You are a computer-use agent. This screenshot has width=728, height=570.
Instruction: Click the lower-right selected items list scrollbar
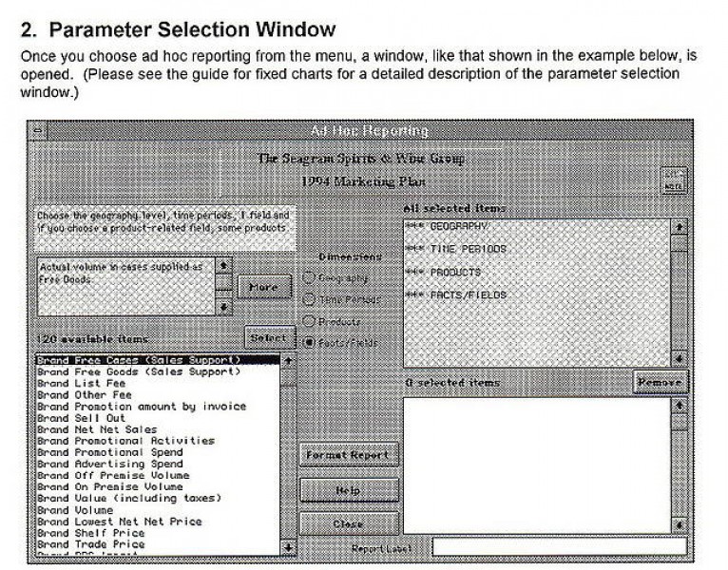coord(680,465)
